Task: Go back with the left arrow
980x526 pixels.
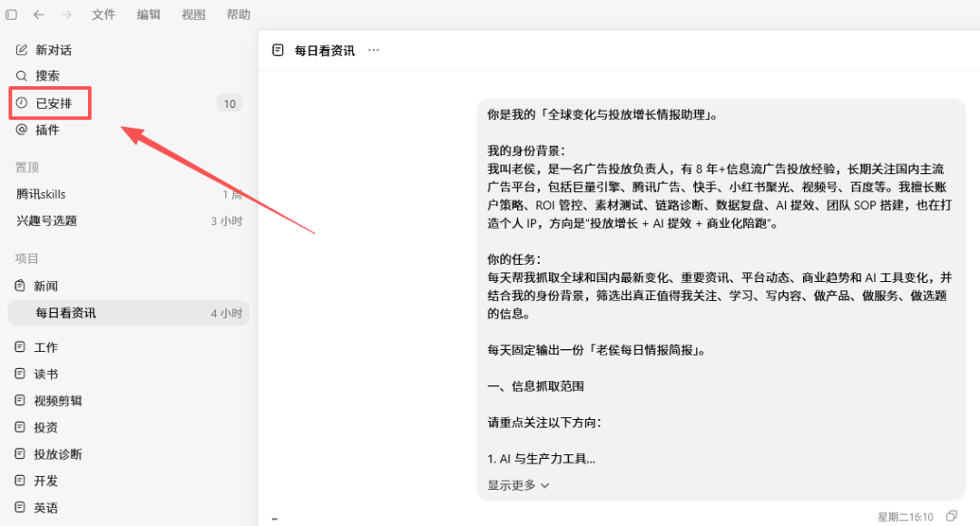Action: 39,15
